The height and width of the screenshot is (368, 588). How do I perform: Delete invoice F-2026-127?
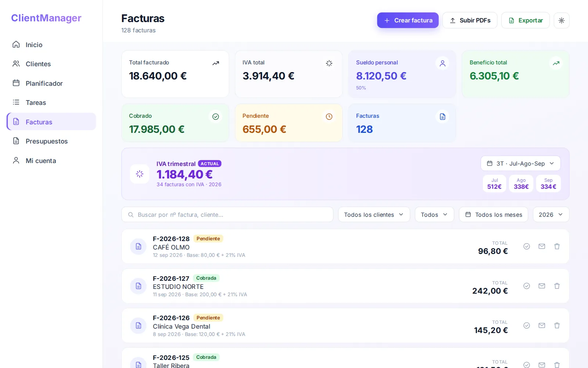coord(557,286)
